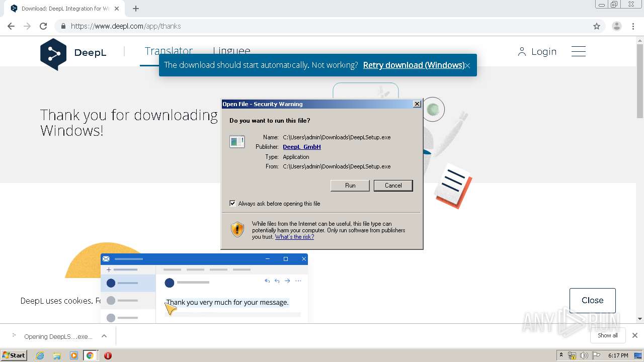Bookmark this page with star icon
Screen dimensions: 644x362
click(x=597, y=26)
